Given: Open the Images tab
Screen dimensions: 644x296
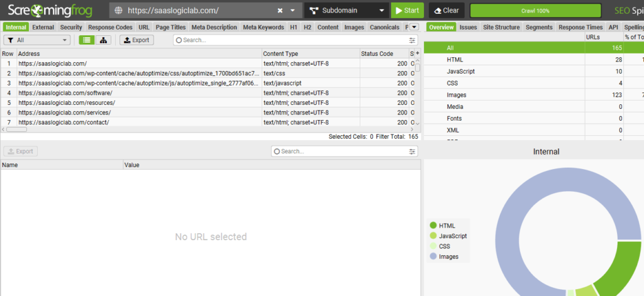Looking at the screenshot, I should click(354, 27).
